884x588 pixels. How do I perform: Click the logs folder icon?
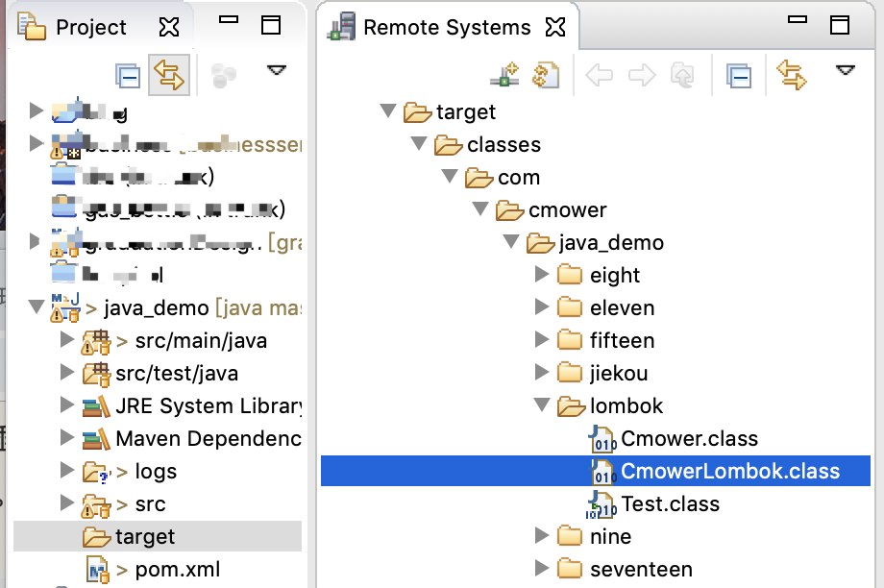pos(95,473)
